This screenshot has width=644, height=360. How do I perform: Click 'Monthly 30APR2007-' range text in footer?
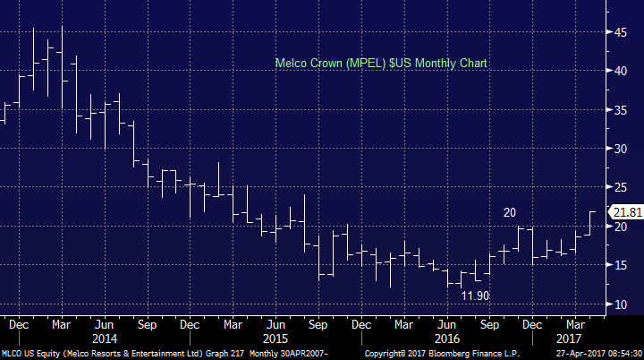[288, 354]
